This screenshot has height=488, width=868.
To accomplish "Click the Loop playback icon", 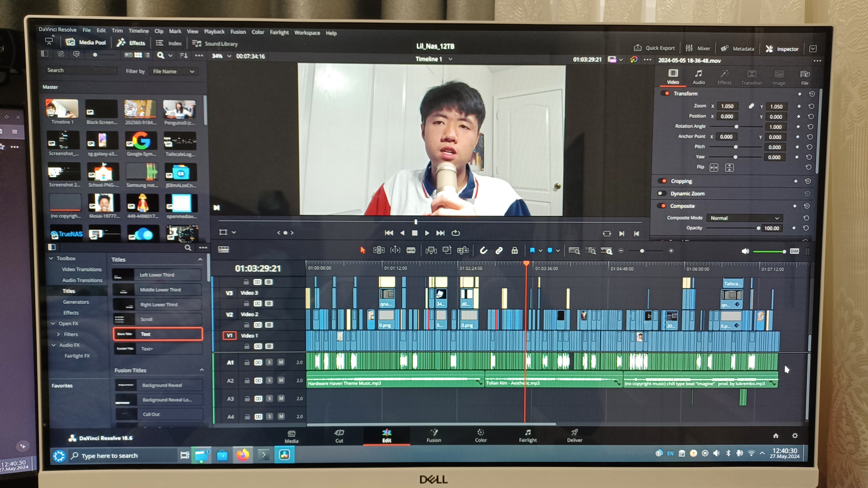I will (455, 233).
